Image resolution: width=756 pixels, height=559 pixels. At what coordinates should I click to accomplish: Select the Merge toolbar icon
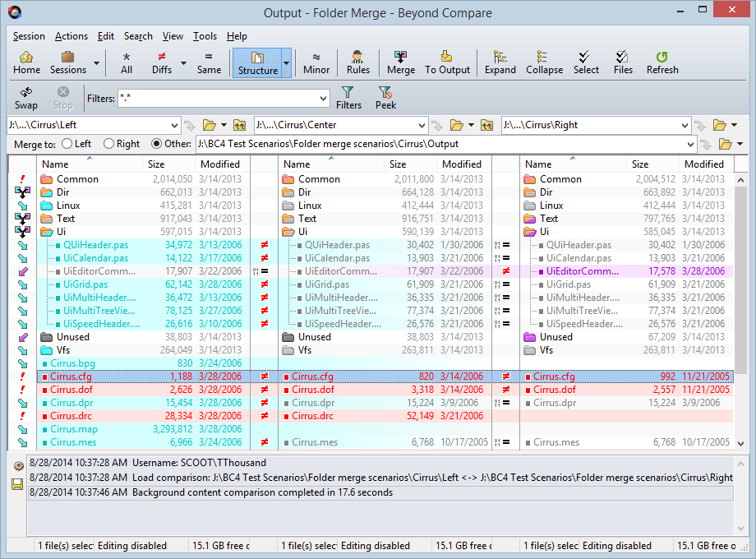coord(400,62)
